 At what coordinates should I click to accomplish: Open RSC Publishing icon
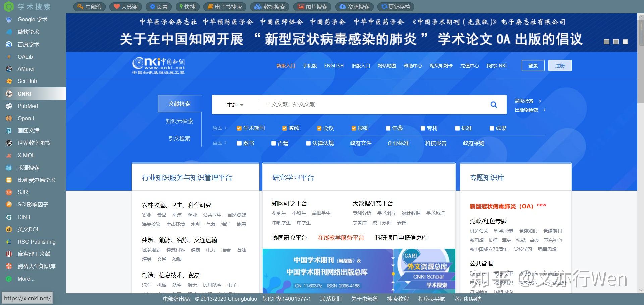(x=9, y=242)
